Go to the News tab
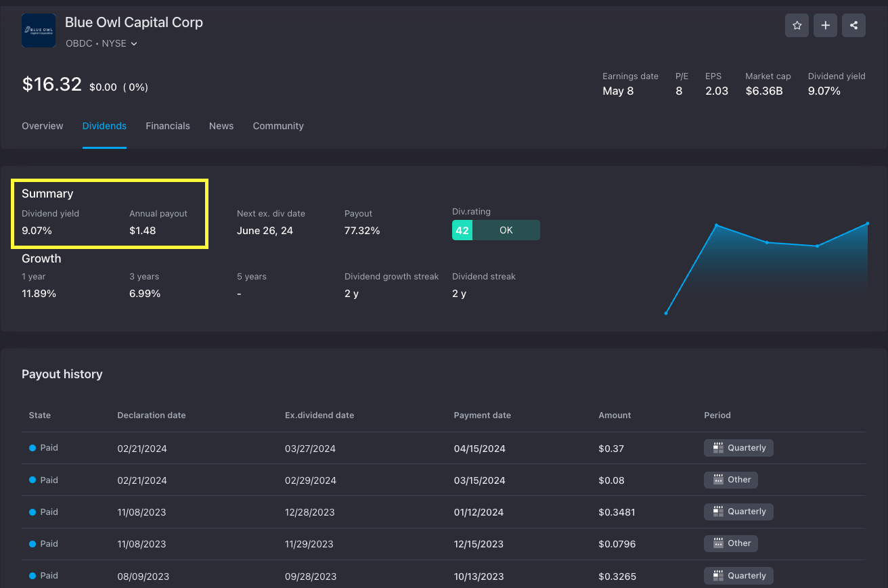This screenshot has height=588, width=888. [x=221, y=126]
